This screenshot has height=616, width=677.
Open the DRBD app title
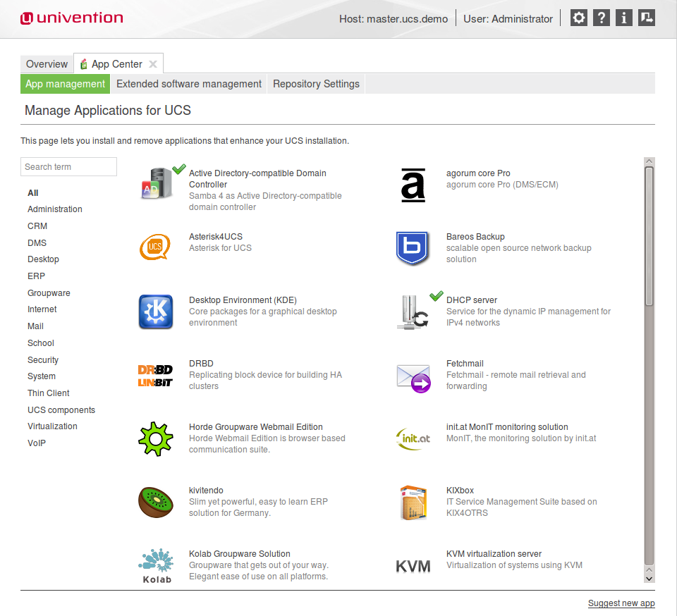(x=201, y=363)
